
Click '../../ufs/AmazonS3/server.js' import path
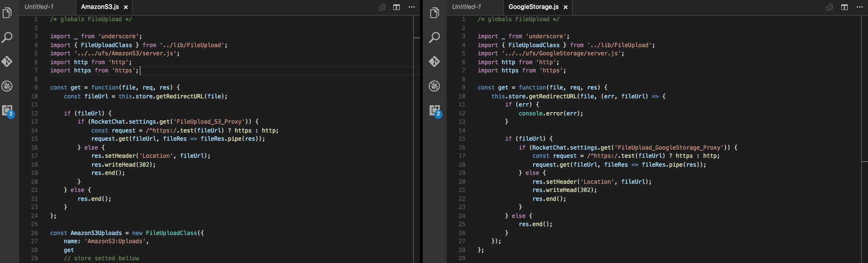125,53
